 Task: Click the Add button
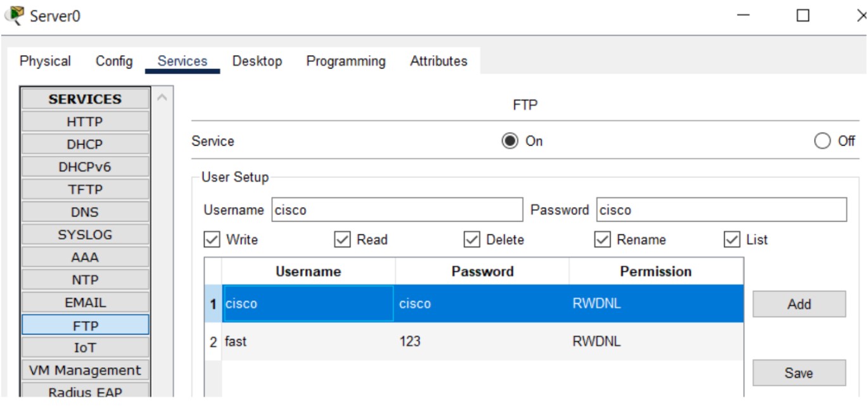(x=798, y=305)
